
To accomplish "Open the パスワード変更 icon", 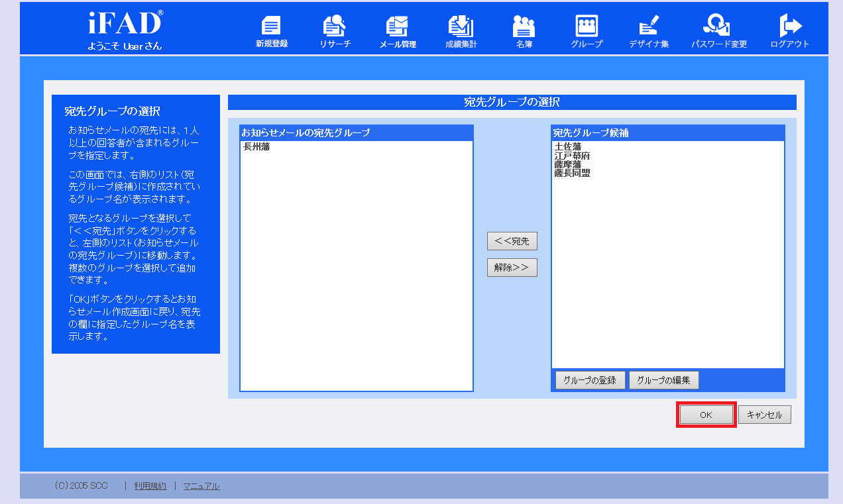I will [x=719, y=32].
